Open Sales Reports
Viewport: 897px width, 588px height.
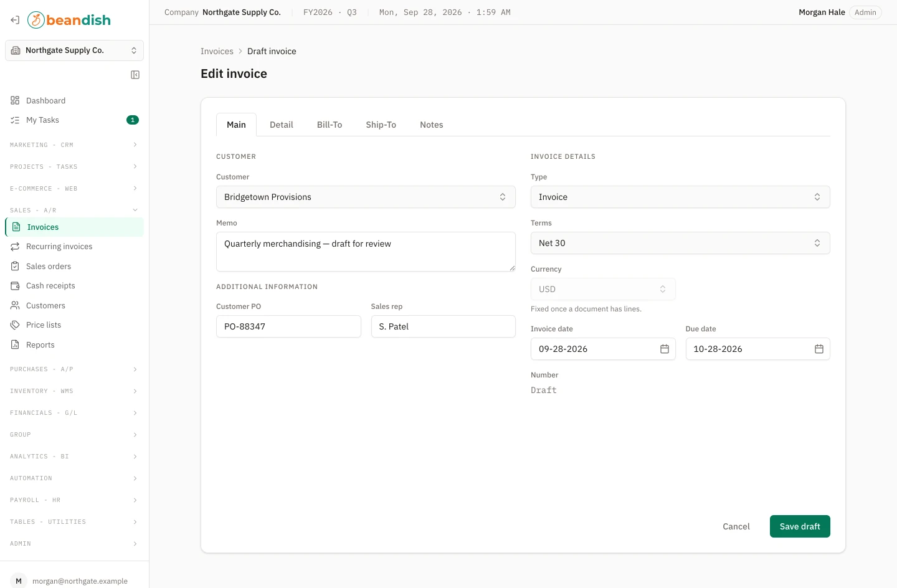[74, 345]
